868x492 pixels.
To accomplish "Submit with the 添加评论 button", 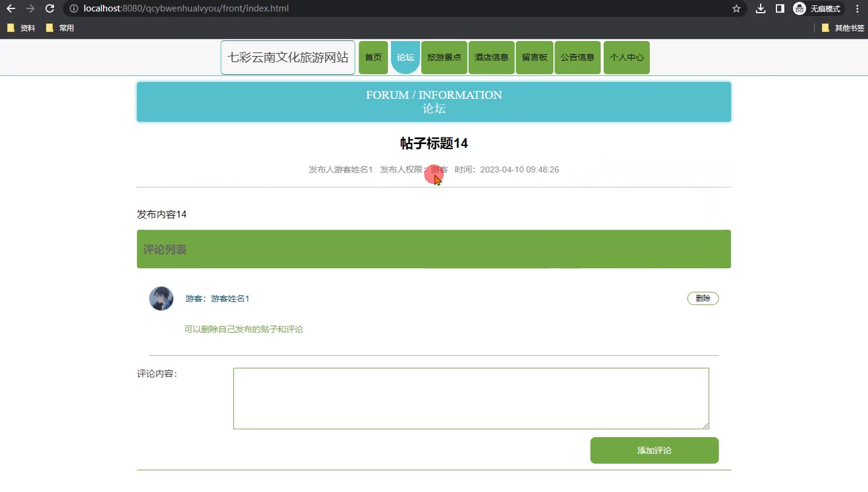I will pyautogui.click(x=655, y=450).
